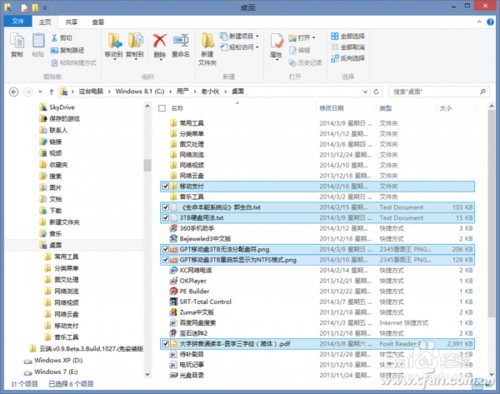Click the Copy to folder icon

point(135,41)
